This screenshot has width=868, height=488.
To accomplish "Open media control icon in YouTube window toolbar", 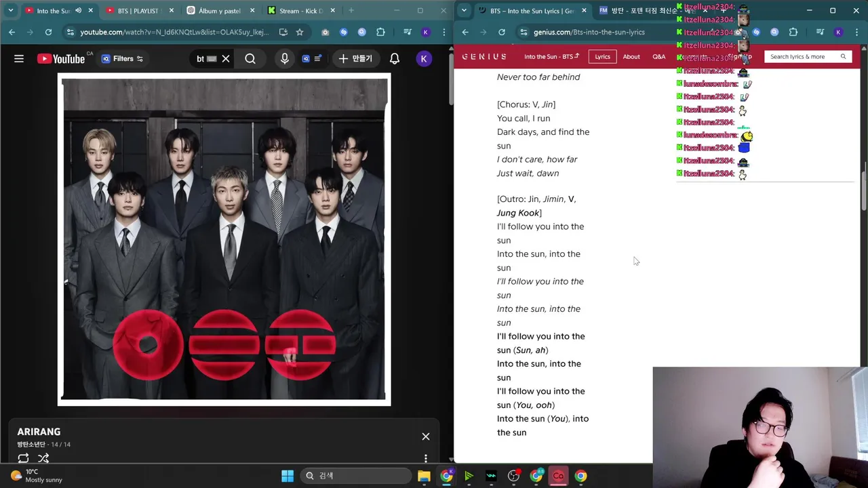I will pyautogui.click(x=408, y=32).
